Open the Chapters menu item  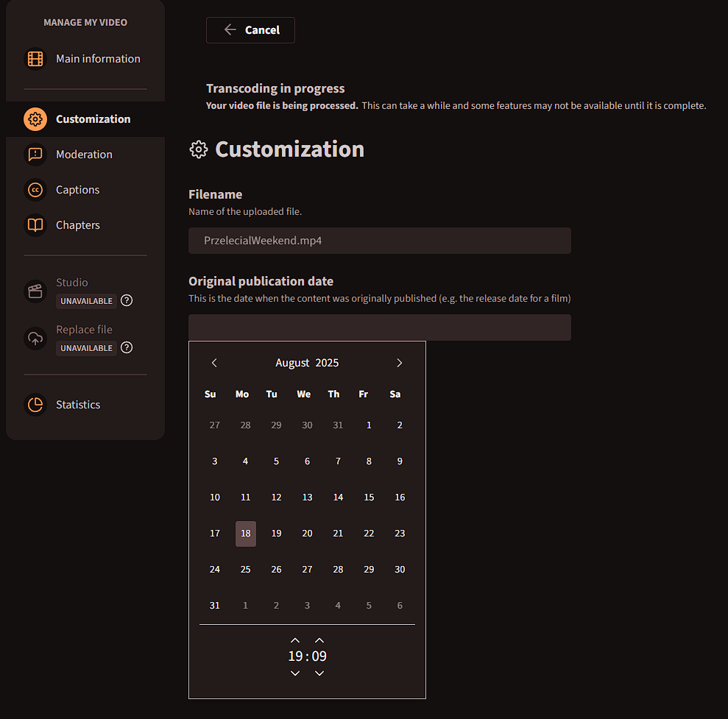[x=78, y=225]
